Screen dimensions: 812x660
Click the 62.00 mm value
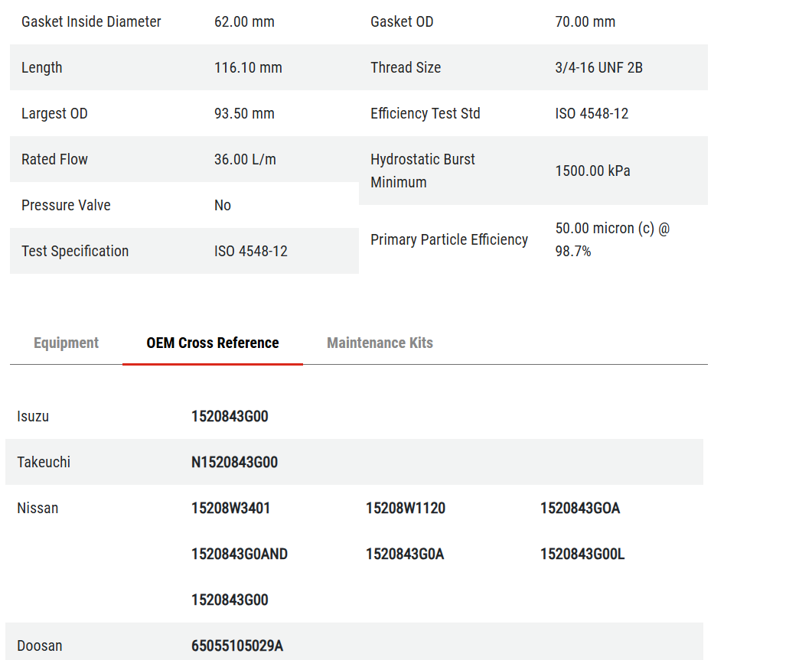pos(244,21)
